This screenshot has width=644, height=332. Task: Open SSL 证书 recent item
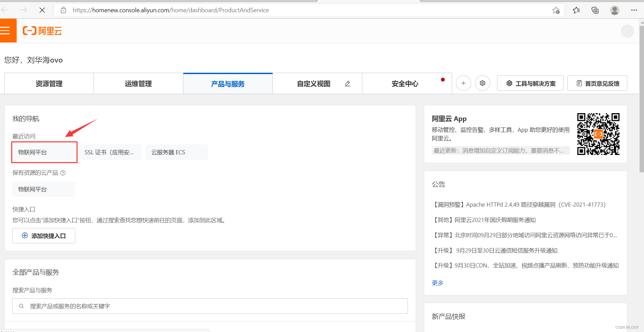110,152
